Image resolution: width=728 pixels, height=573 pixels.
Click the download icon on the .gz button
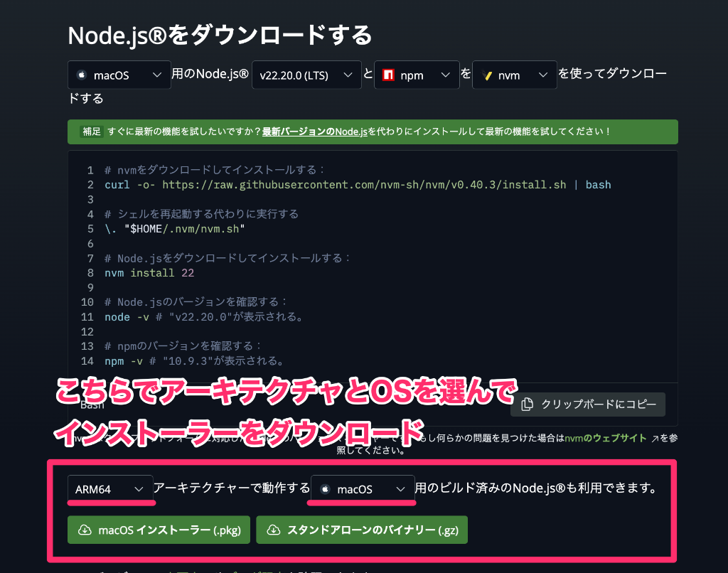pyautogui.click(x=274, y=530)
